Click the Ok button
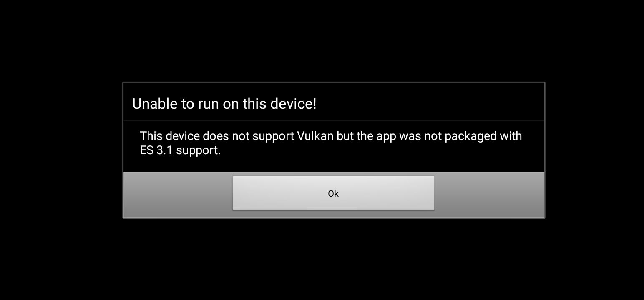Screen dimensions: 644x300 333,193
